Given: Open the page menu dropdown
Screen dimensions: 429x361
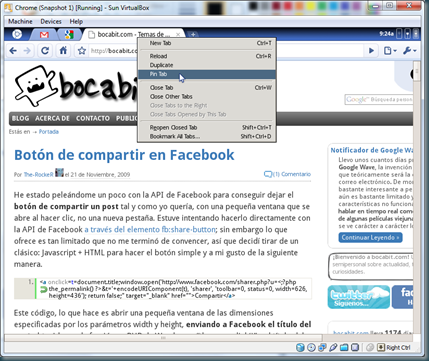Looking at the screenshot, I should [x=390, y=51].
